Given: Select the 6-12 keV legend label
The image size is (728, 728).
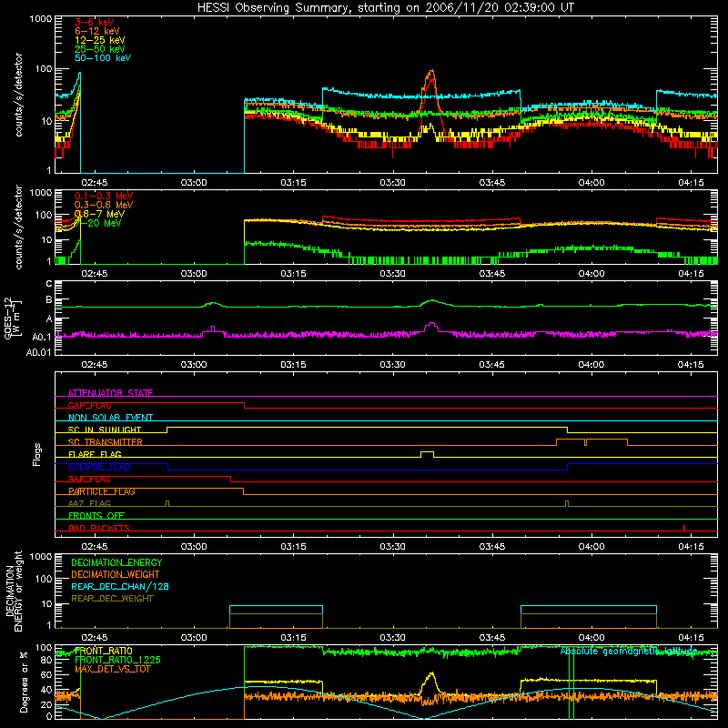Looking at the screenshot, I should coord(97,31).
